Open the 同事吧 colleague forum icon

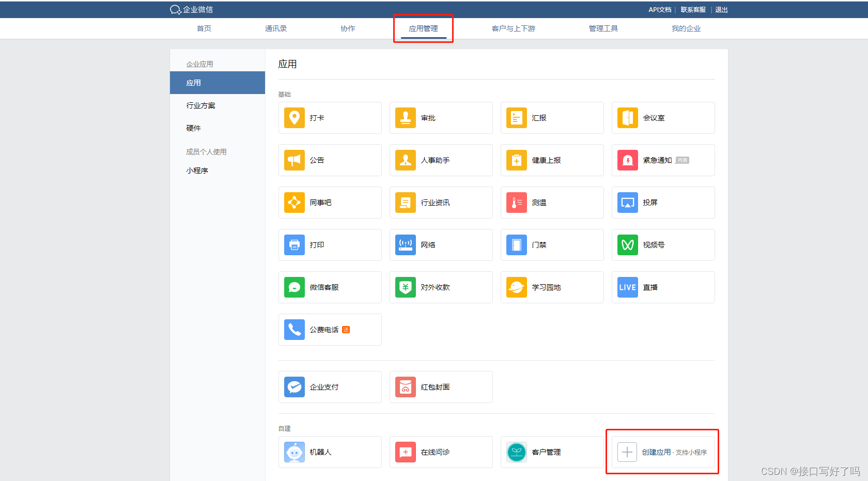[x=295, y=203]
